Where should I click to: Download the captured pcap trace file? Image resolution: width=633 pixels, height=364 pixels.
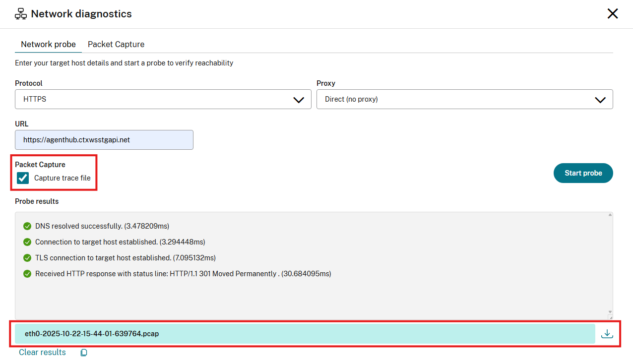607,333
